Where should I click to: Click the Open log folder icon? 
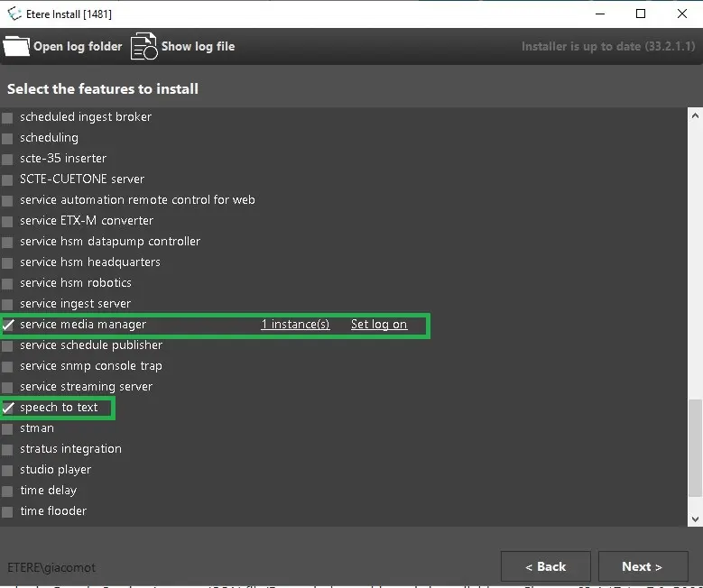(x=16, y=46)
